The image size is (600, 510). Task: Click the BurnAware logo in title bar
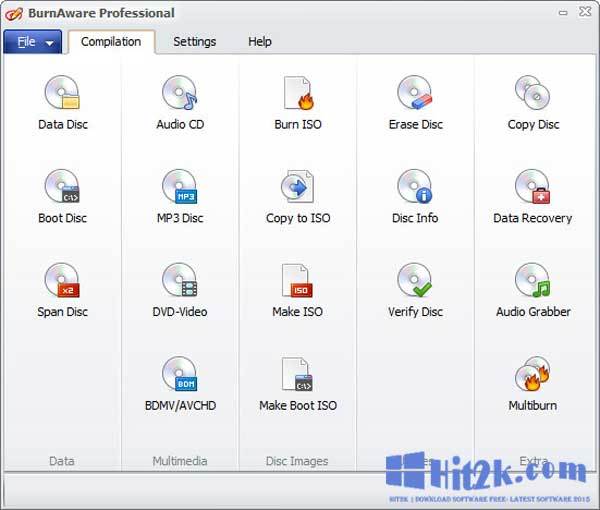pos(14,13)
